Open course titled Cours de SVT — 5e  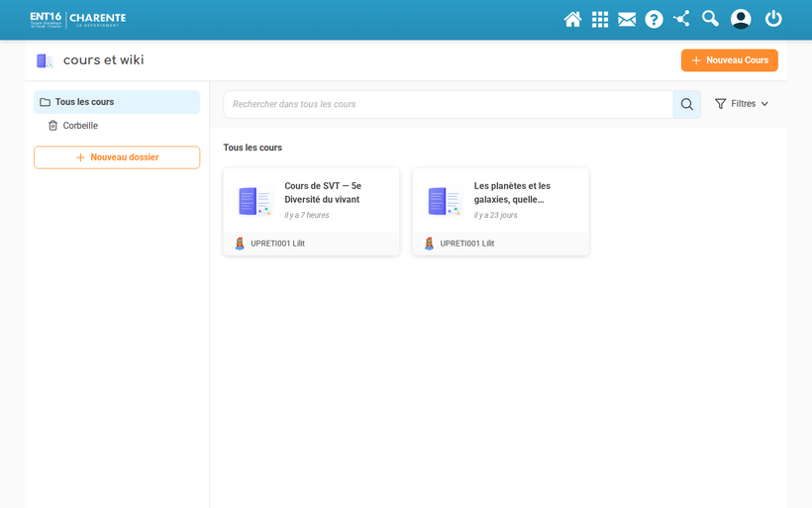coord(323,193)
